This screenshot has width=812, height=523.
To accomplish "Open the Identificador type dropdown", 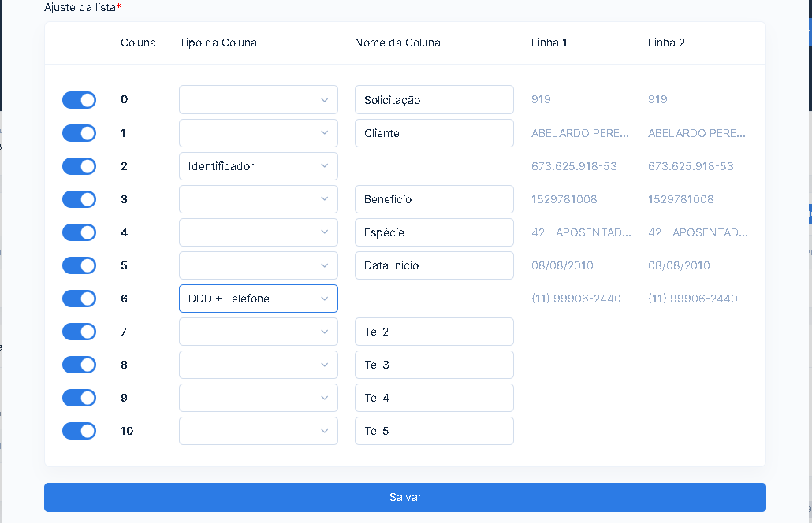I will [259, 166].
